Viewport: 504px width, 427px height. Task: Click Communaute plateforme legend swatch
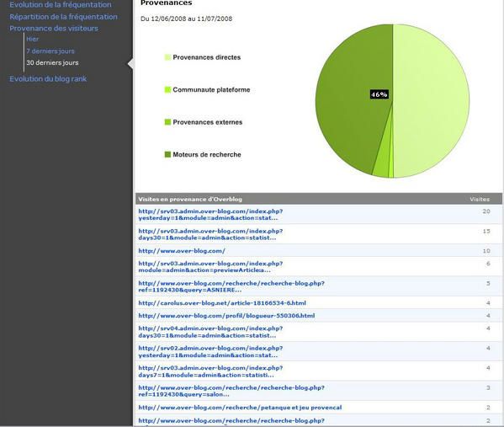167,90
